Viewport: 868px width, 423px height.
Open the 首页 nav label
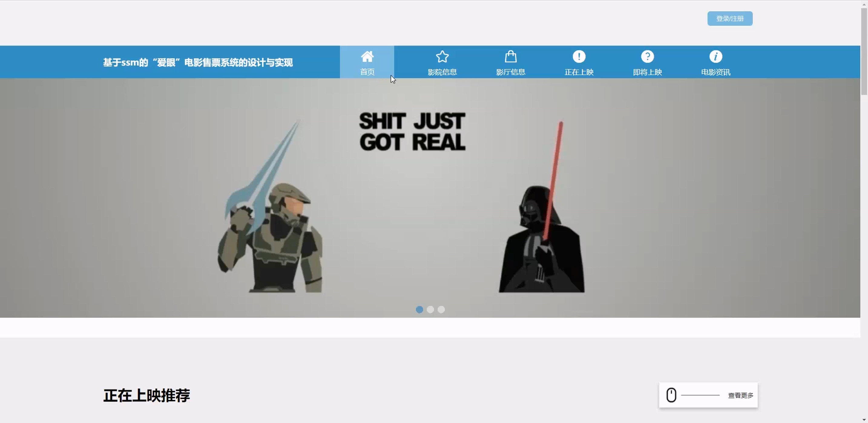tap(367, 72)
